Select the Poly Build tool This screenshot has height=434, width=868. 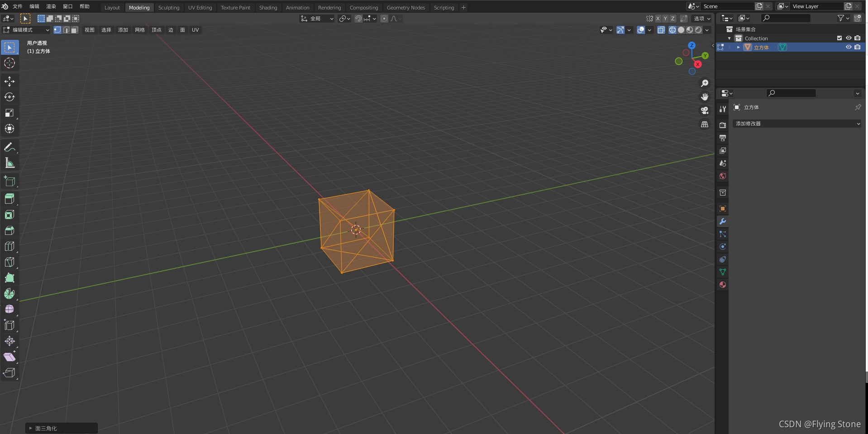(10, 278)
